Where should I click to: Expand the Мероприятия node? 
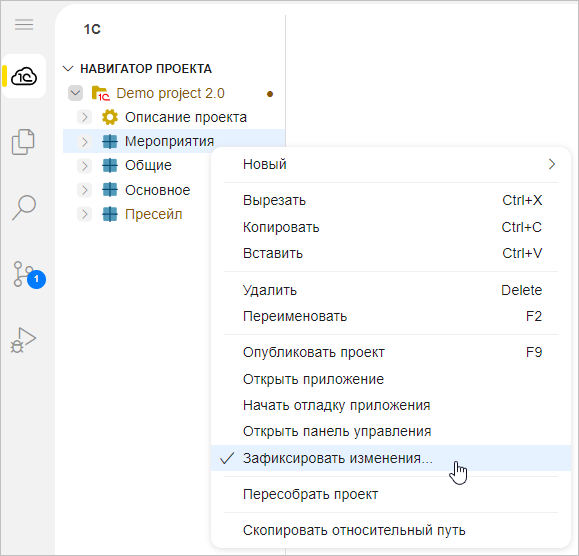pos(85,142)
